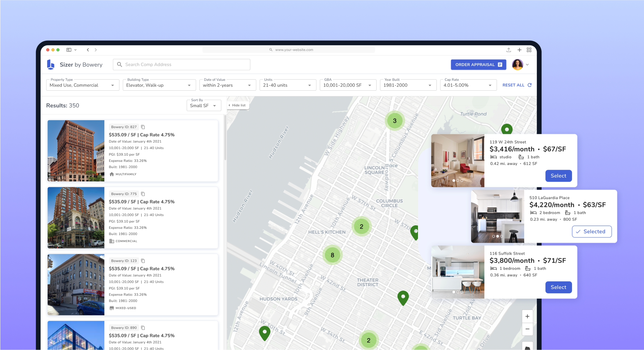
Task: Click Reset All filters
Action: coord(517,85)
